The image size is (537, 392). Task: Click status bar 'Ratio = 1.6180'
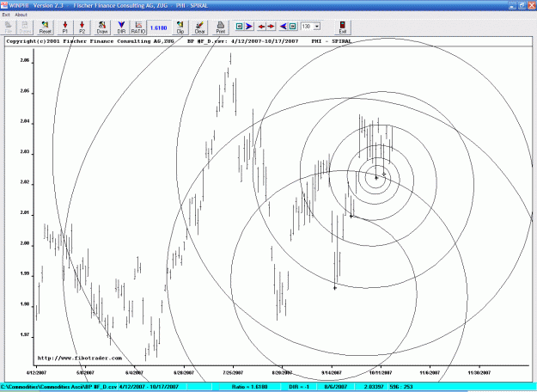tap(250, 387)
